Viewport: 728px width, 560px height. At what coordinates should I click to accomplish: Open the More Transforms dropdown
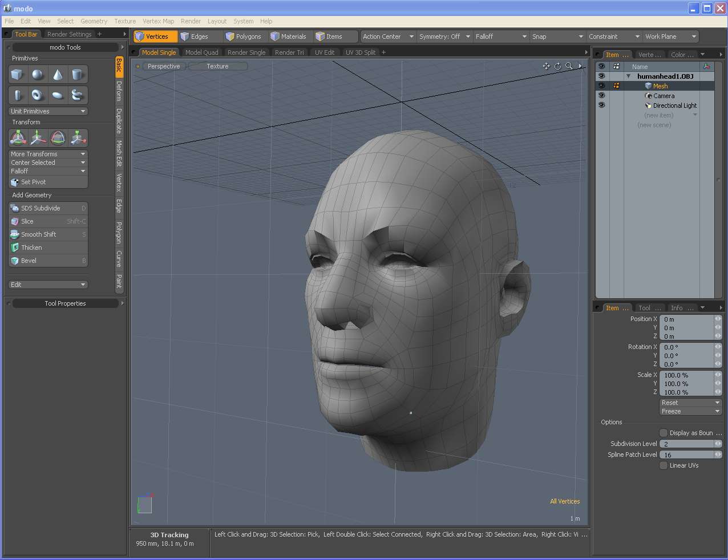(48, 154)
